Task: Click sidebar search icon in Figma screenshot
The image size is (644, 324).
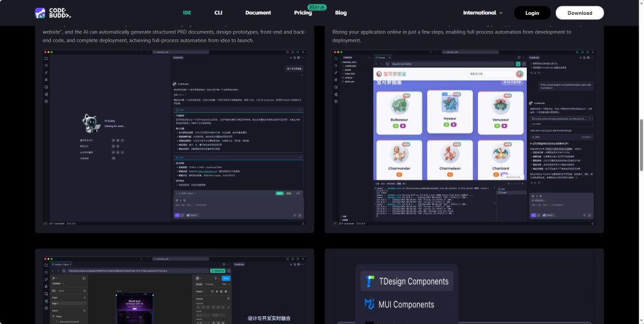Action: (46, 272)
